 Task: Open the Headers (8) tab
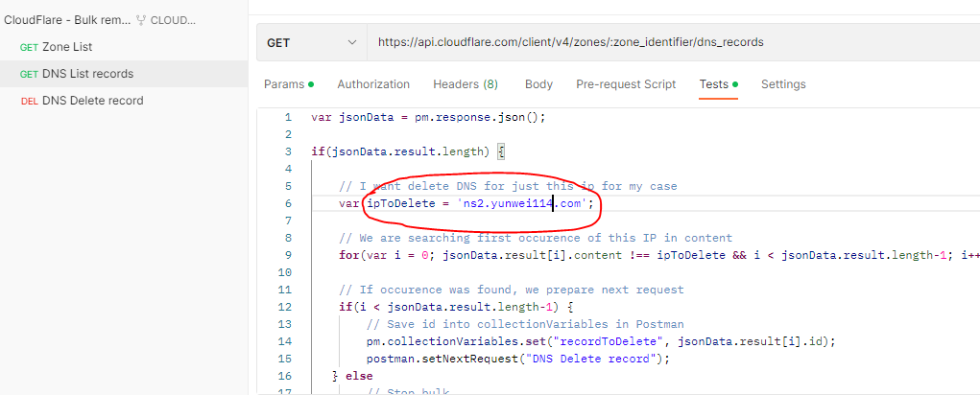[466, 84]
